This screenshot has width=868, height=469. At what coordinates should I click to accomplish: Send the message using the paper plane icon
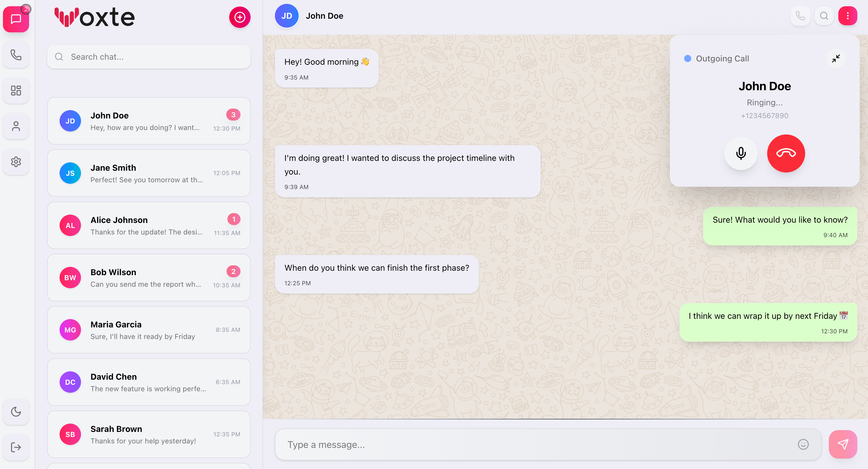click(x=843, y=444)
